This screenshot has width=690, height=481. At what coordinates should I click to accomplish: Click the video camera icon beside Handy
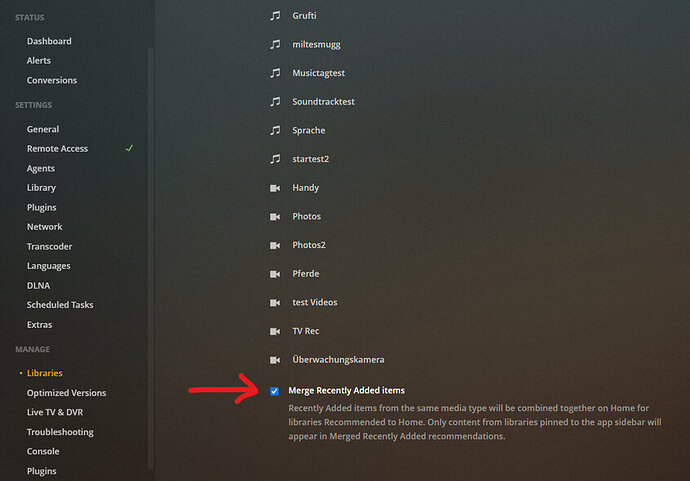(x=275, y=188)
